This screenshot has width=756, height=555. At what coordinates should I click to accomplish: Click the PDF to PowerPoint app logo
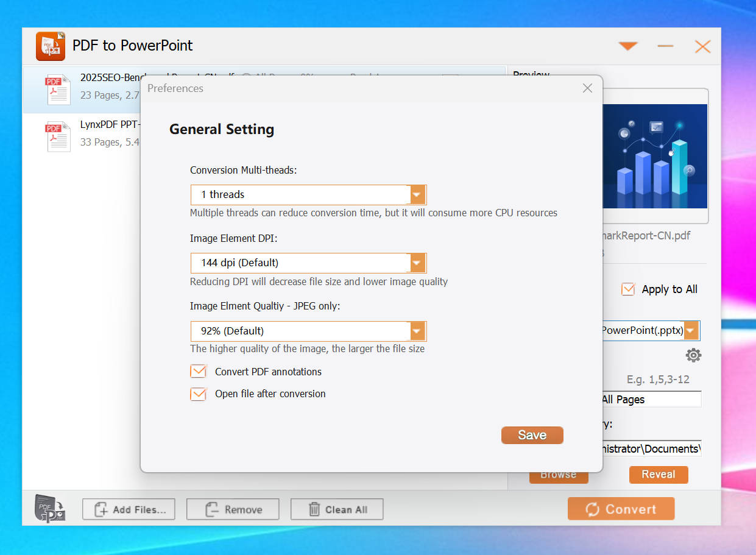(x=51, y=46)
